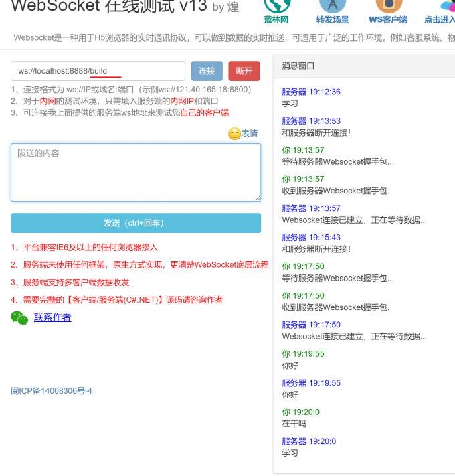Click inside the 发送的内容 message textarea

[x=136, y=172]
